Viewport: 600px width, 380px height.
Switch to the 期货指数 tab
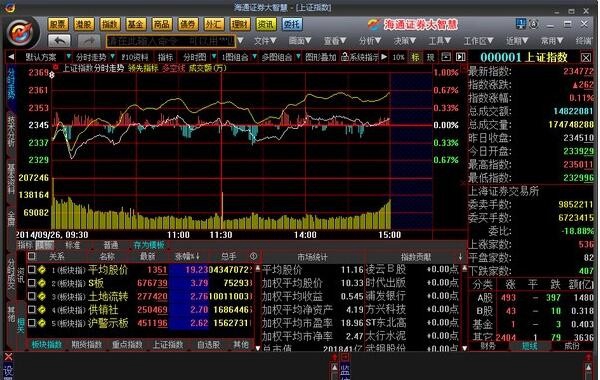point(87,345)
